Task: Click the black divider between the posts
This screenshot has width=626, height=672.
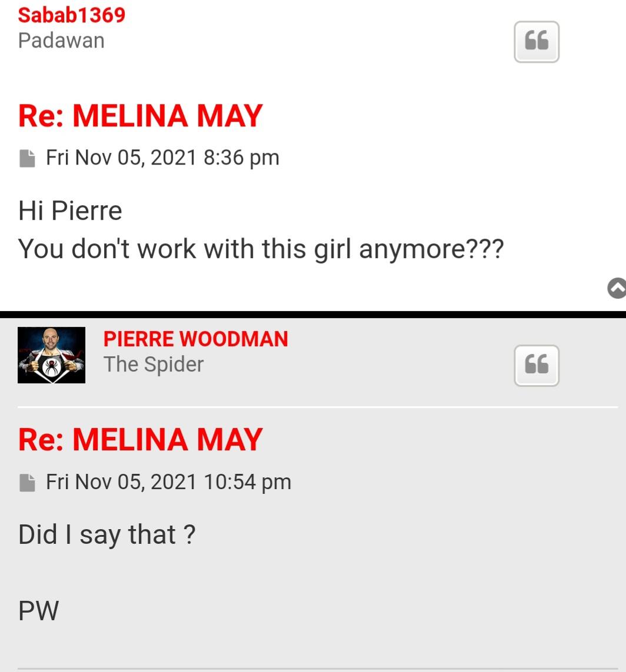Action: tap(313, 315)
